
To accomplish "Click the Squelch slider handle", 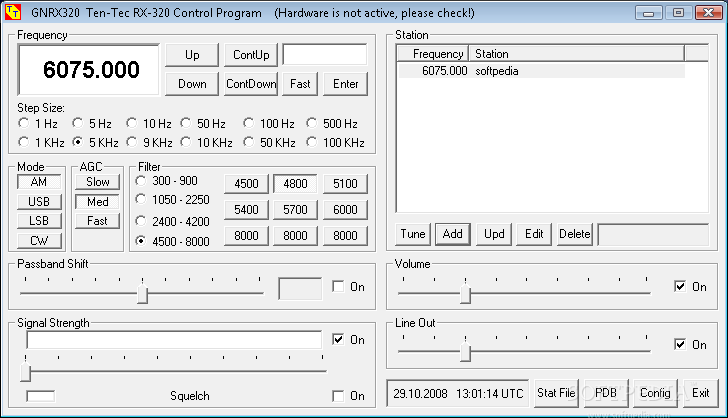I will point(26,372).
